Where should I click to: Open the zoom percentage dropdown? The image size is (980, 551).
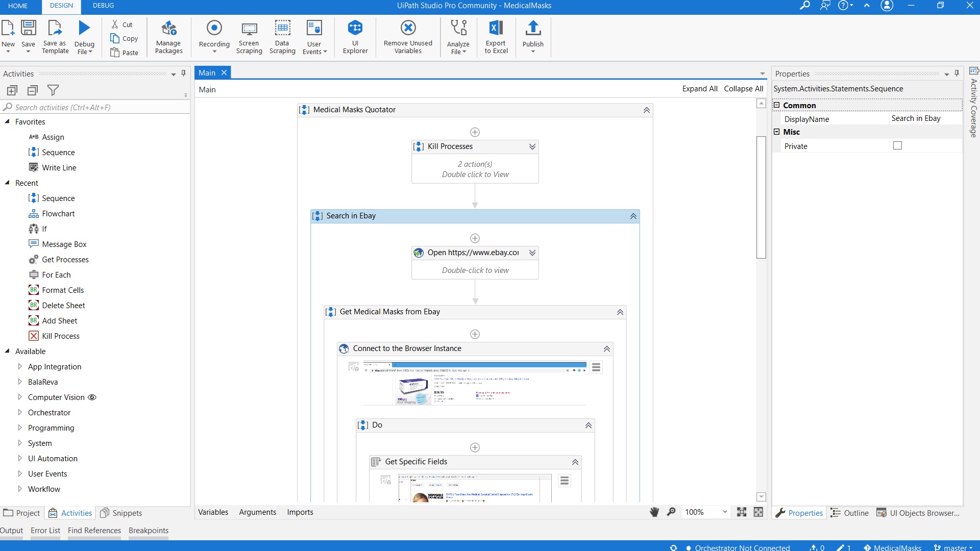click(725, 512)
